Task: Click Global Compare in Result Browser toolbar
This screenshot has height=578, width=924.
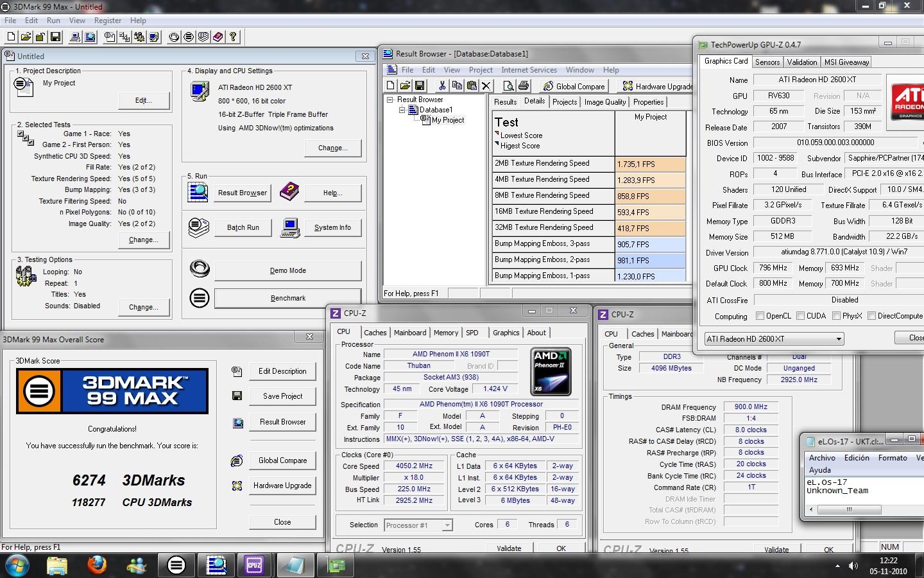Action: 574,86
